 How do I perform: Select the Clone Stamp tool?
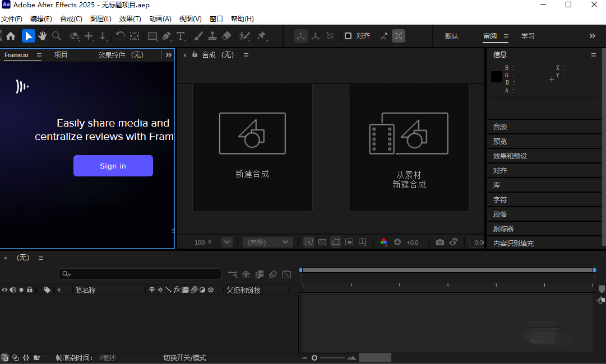[212, 36]
